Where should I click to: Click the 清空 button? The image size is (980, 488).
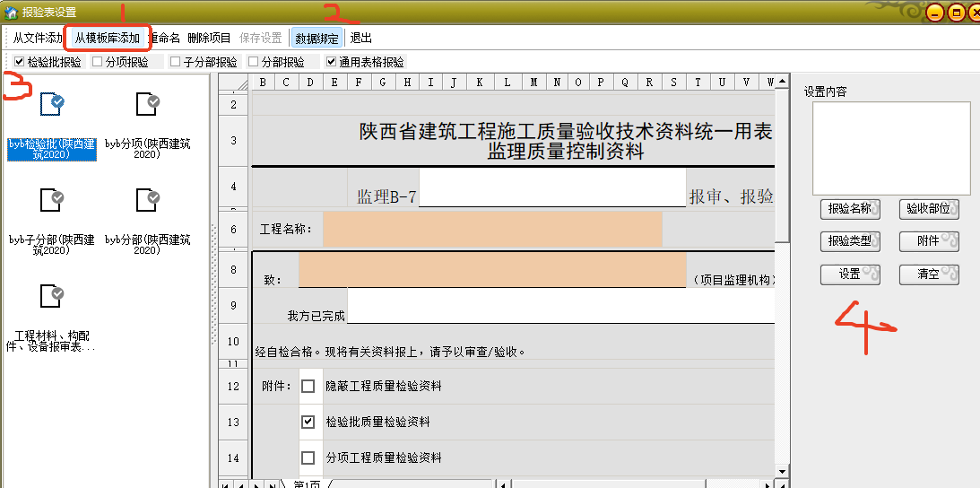click(x=929, y=274)
